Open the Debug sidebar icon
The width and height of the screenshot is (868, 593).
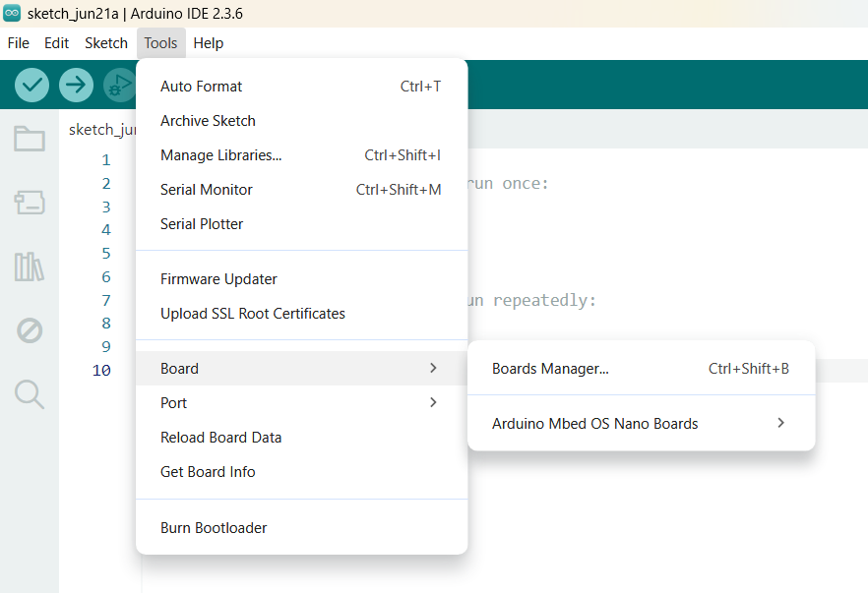(x=30, y=330)
